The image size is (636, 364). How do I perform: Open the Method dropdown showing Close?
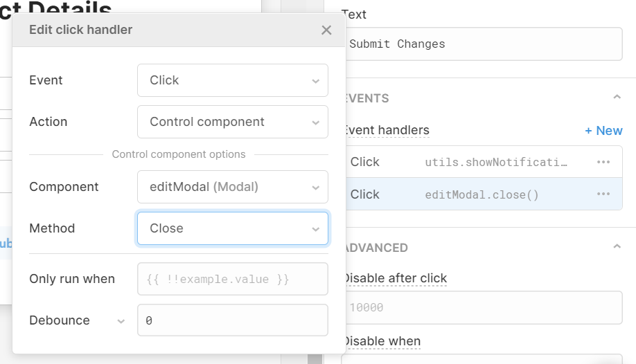[x=232, y=228]
